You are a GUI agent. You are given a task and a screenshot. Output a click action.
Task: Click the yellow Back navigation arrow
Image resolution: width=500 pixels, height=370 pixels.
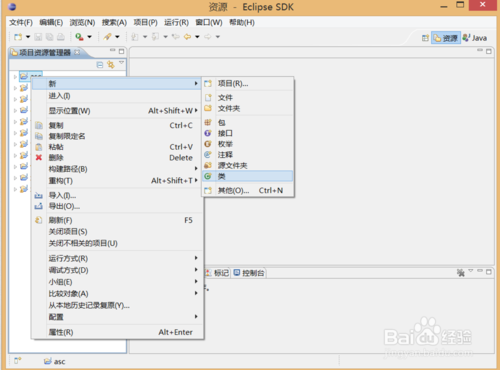coord(188,37)
